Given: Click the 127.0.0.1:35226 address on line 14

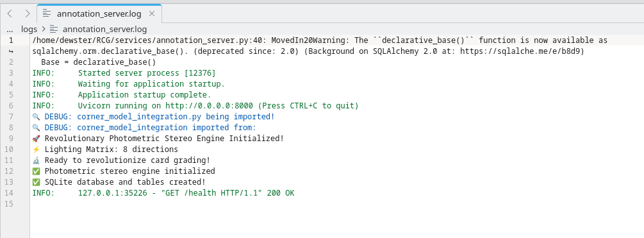Looking at the screenshot, I should click(x=112, y=193).
